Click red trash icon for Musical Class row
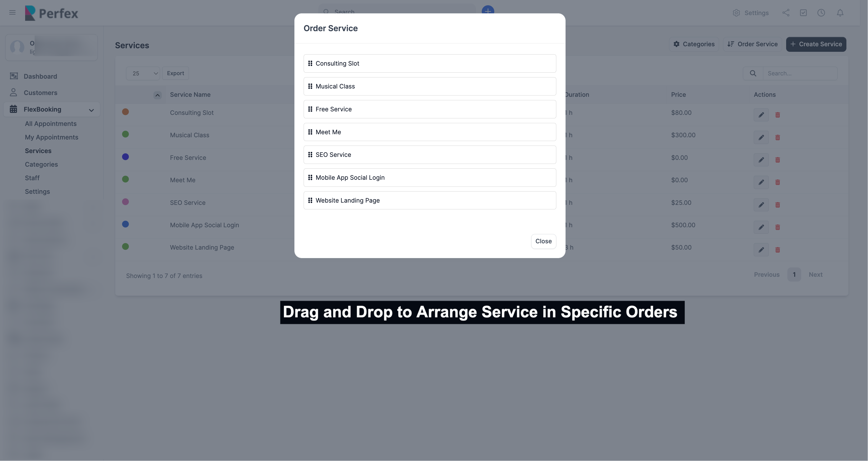The image size is (868, 461). click(778, 137)
